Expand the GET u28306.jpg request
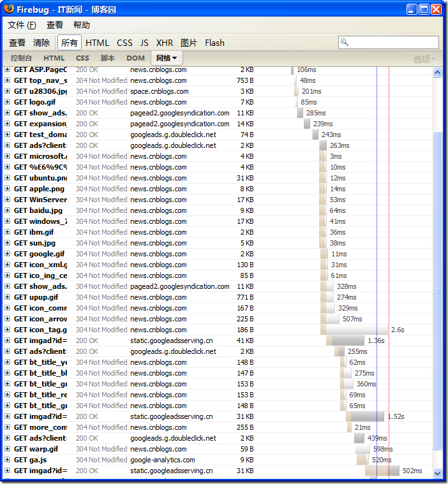 (7, 91)
